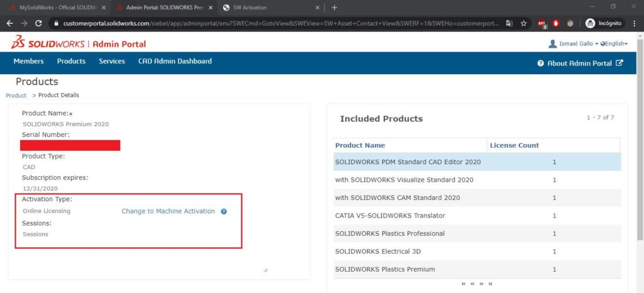Viewport: 644px width, 293px height.
Task: Select SOLIDWORKS PDM Standard CAD Editor 2020 row
Action: pos(477,162)
